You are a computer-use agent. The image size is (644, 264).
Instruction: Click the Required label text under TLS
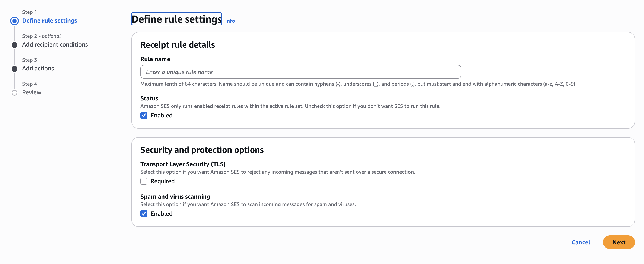[163, 181]
